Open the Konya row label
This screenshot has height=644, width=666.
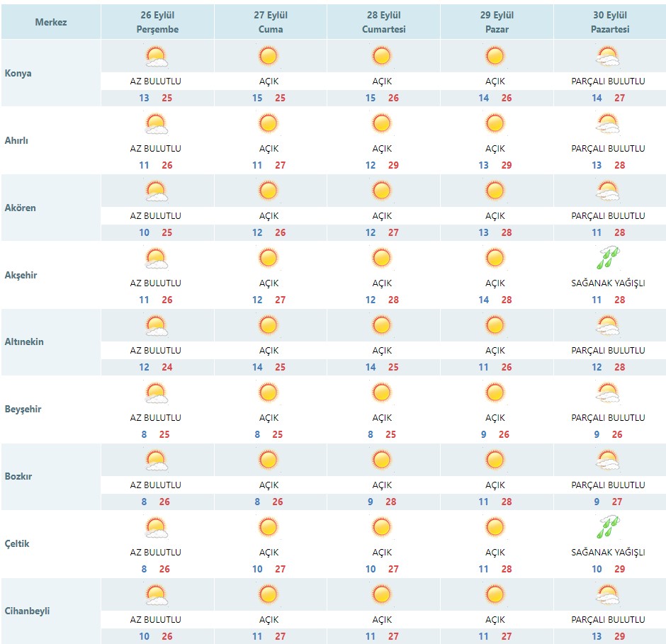point(18,73)
